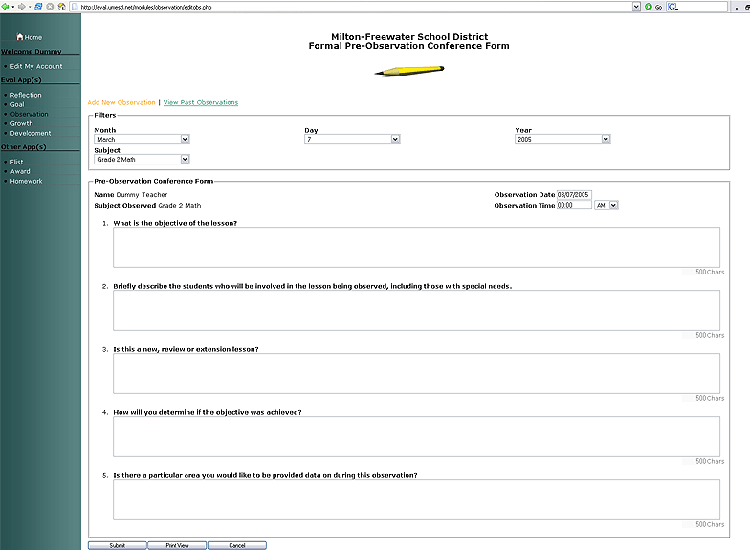Open the Day filter dropdown
Viewport: 750px width, 550px height.
point(395,139)
